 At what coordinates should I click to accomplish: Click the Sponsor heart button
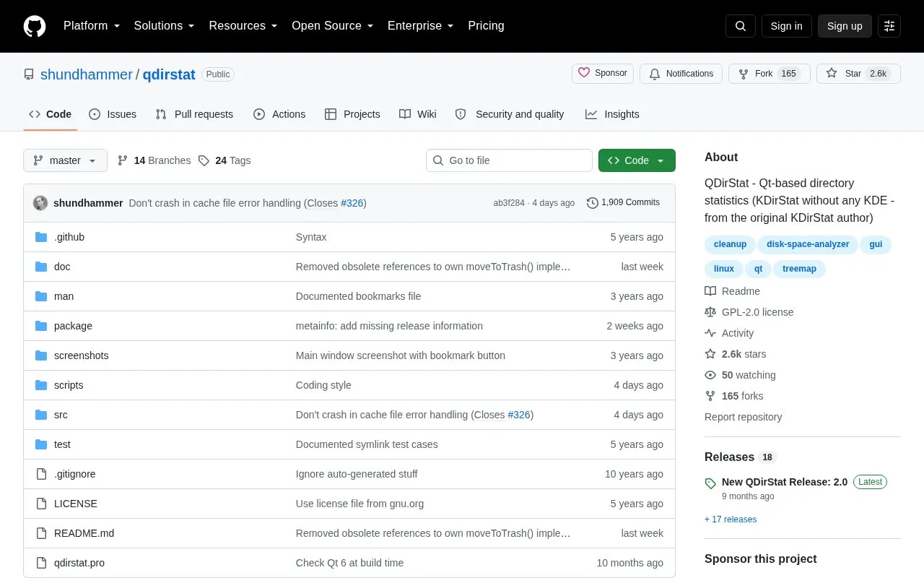click(603, 74)
